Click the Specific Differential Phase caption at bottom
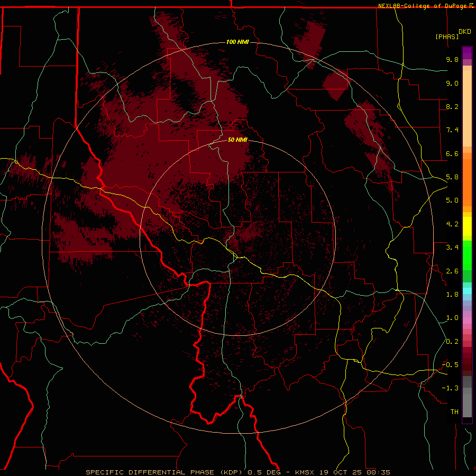This screenshot has width=476, height=476. (x=237, y=472)
